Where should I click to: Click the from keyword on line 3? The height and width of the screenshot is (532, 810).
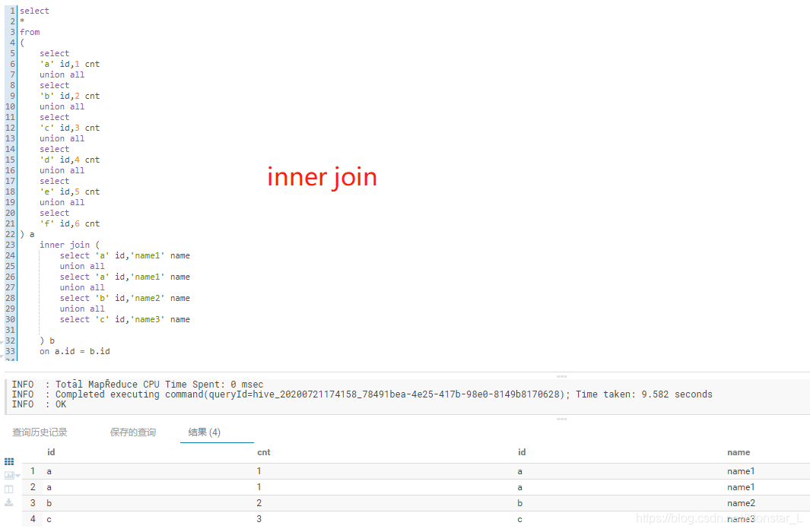pos(30,32)
